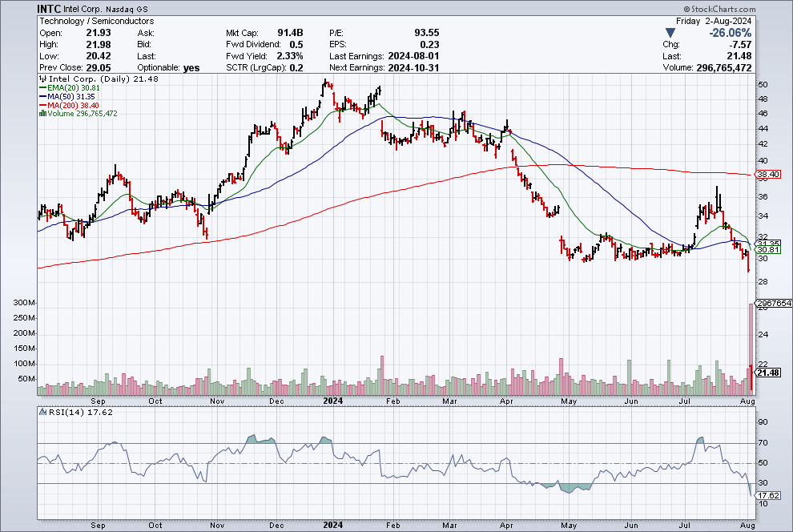The image size is (793, 532).
Task: Click the 300M volume axis label
Action: point(24,302)
